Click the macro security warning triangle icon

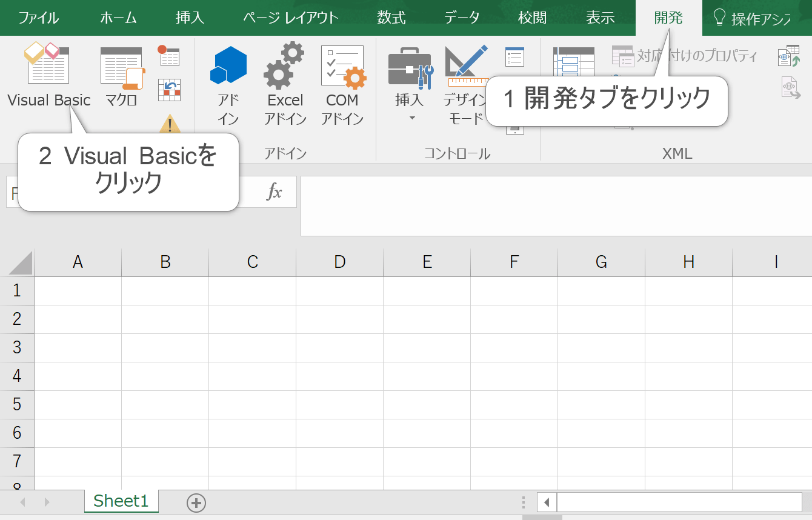click(170, 124)
